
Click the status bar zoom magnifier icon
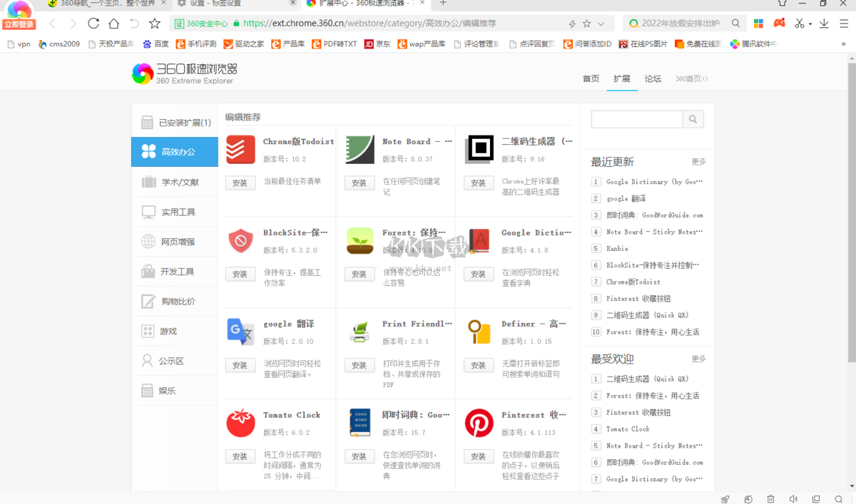[x=839, y=499]
